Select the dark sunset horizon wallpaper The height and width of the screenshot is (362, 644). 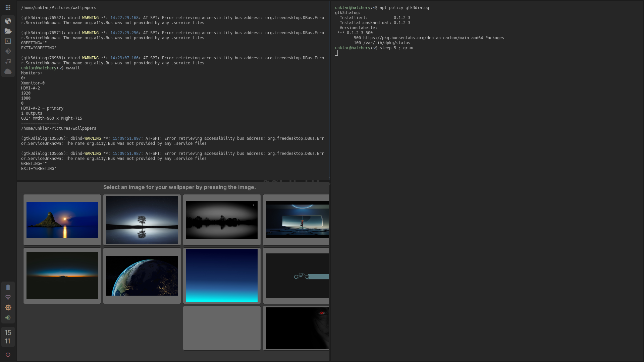pyautogui.click(x=62, y=276)
